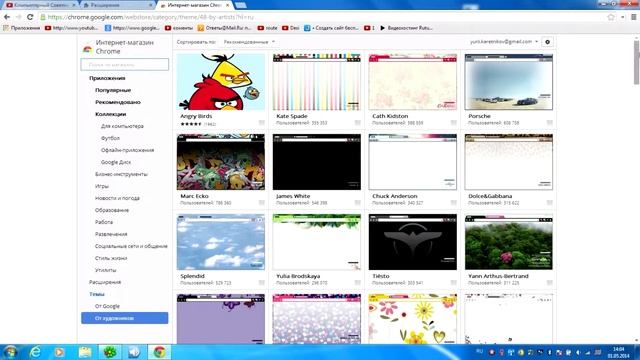Launch Windows Media Player from taskbar
This screenshot has height=360, width=640.
point(60,352)
